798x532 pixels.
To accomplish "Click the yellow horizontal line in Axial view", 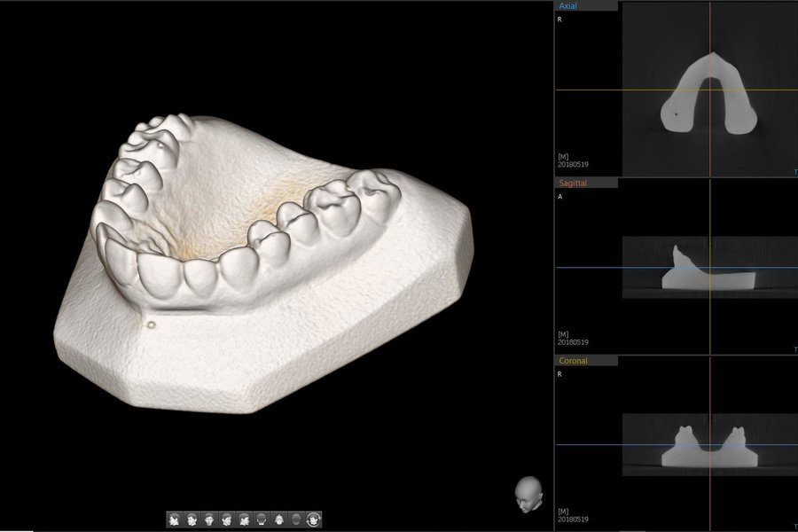I will coord(603,90).
